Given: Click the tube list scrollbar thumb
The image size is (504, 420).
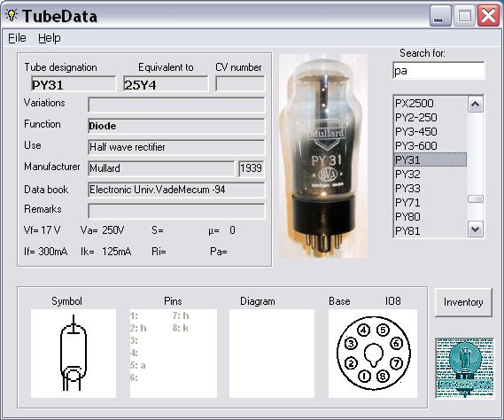Looking at the screenshot, I should 476,199.
